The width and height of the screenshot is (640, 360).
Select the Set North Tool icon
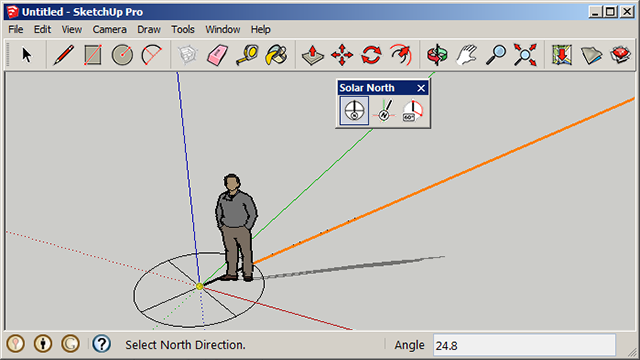(384, 111)
